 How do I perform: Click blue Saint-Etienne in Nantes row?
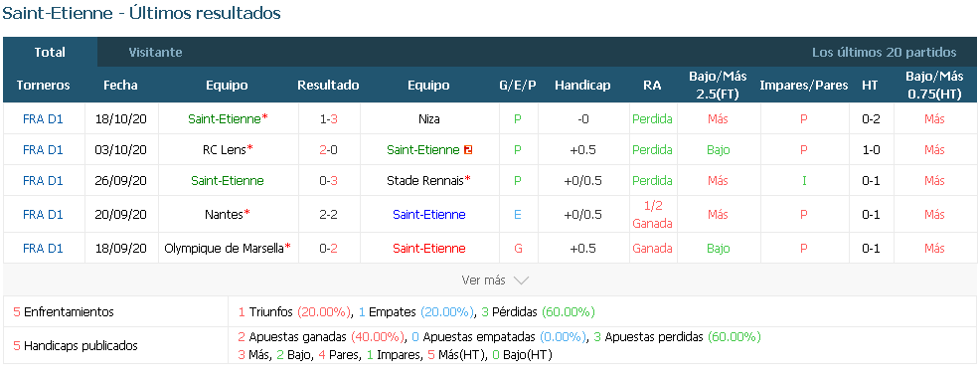click(x=428, y=215)
